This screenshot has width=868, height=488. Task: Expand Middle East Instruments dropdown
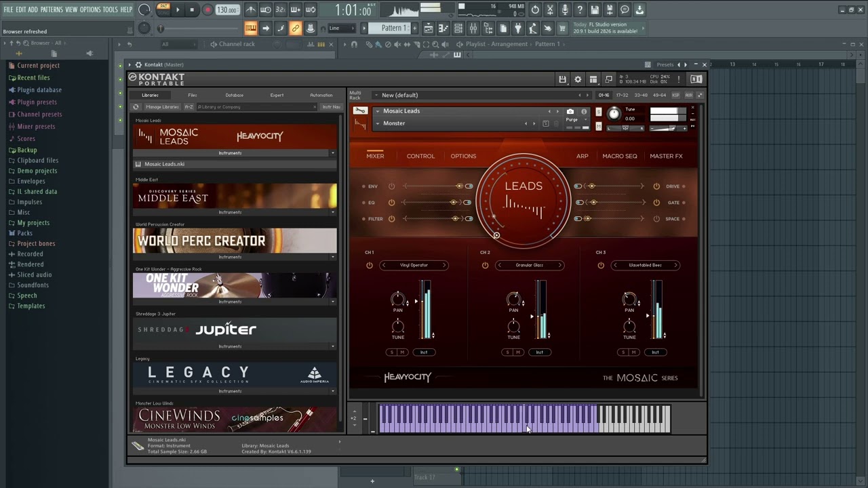point(332,212)
